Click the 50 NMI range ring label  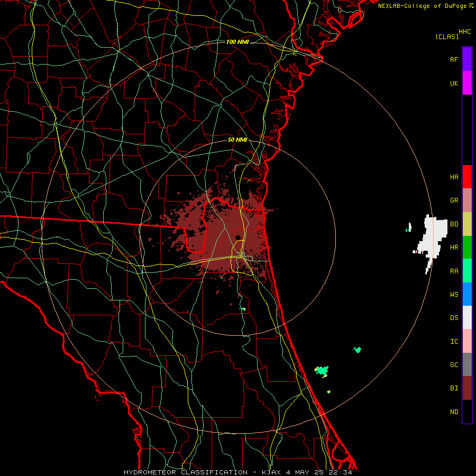(x=237, y=140)
